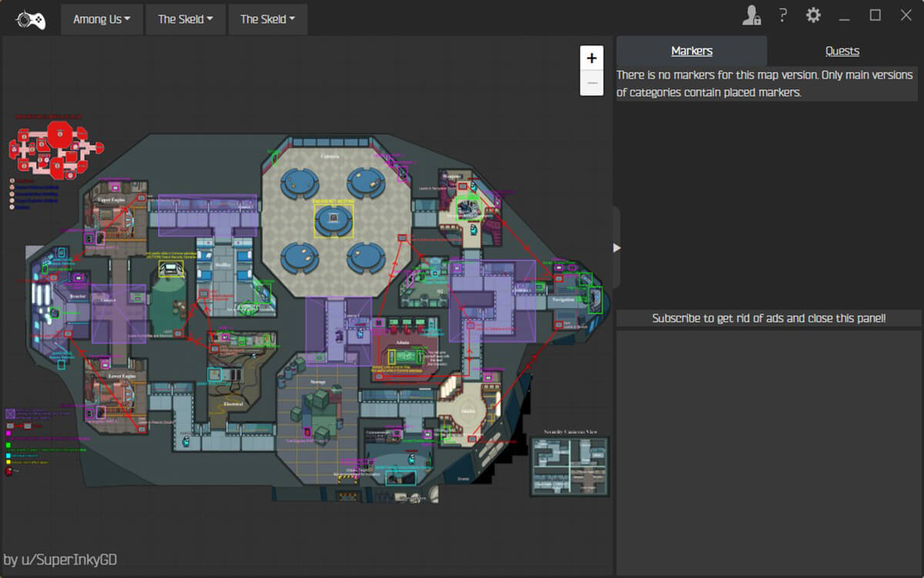Click the gamepad logo icon
The width and height of the screenshot is (924, 578).
[x=30, y=19]
